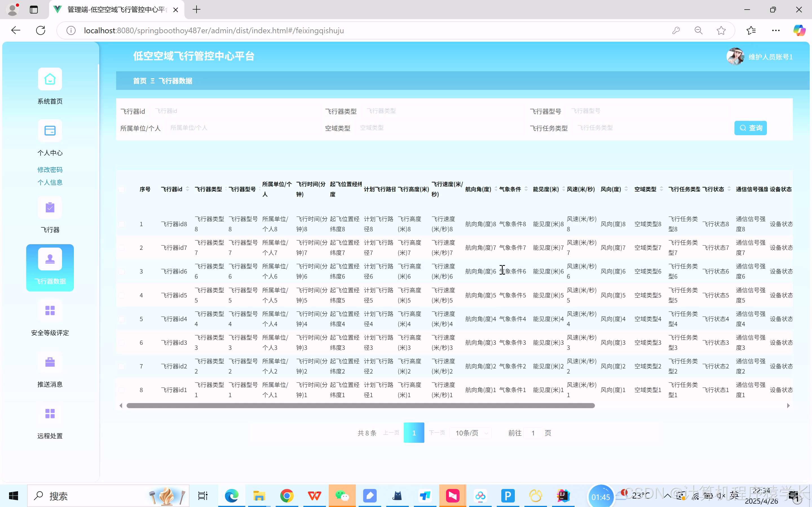The height and width of the screenshot is (507, 812).
Task: Open 安全等级评定 grid icon
Action: (50, 310)
